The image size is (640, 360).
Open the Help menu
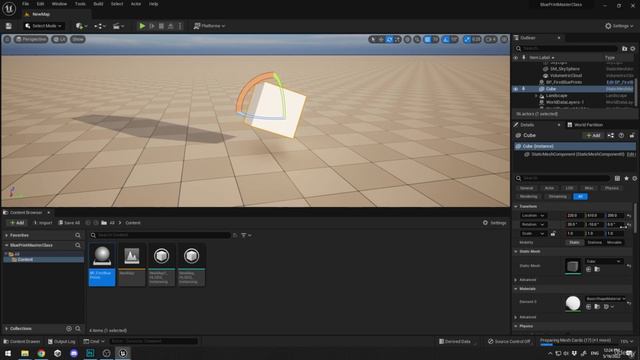(x=153, y=4)
